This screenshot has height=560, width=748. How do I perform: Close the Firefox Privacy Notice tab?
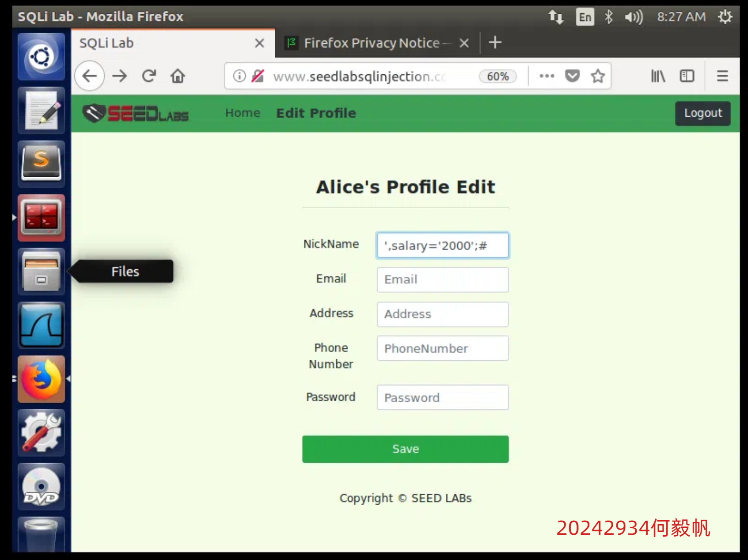coord(464,43)
